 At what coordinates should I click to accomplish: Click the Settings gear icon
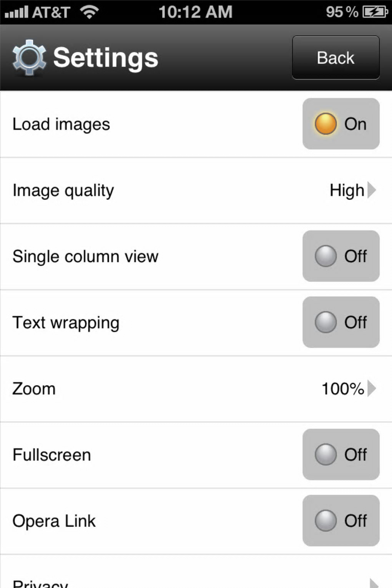tap(29, 57)
